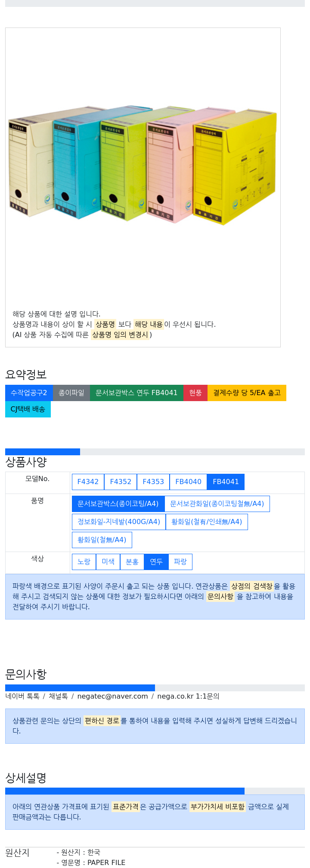The width and height of the screenshot is (310, 868).
Task: Open the 종이파일 tag
Action: (71, 393)
